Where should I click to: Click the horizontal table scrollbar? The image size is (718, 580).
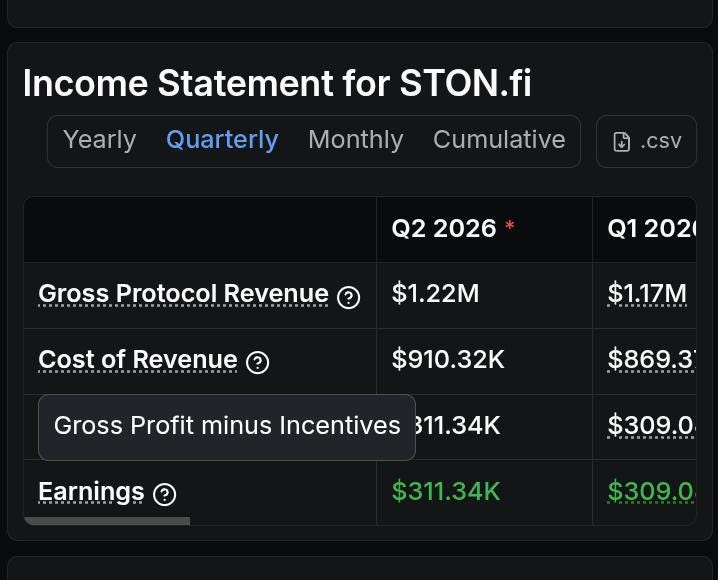pos(107,521)
